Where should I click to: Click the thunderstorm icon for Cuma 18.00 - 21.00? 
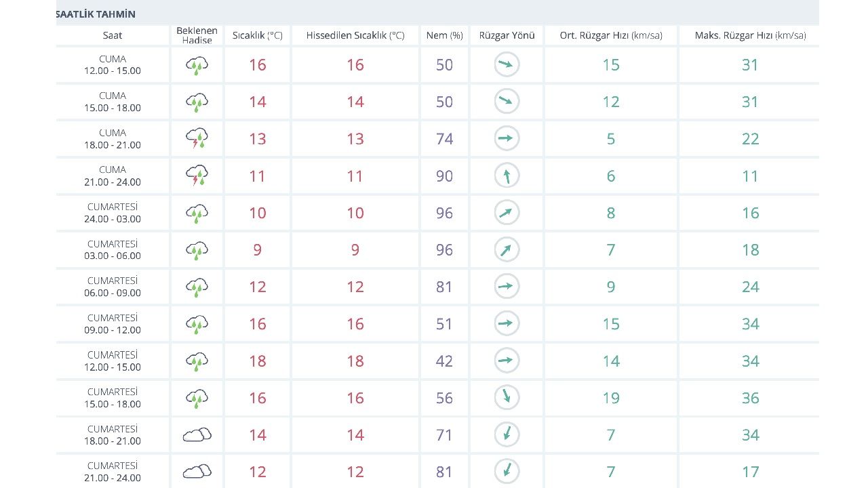coord(197,139)
